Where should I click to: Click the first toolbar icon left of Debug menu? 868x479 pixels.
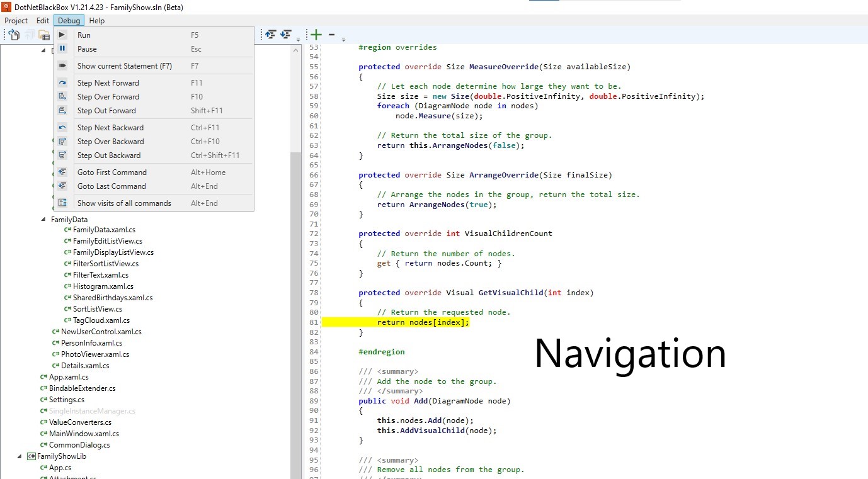(14, 35)
